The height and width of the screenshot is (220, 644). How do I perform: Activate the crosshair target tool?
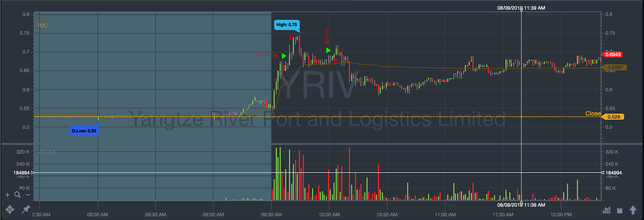(10, 210)
